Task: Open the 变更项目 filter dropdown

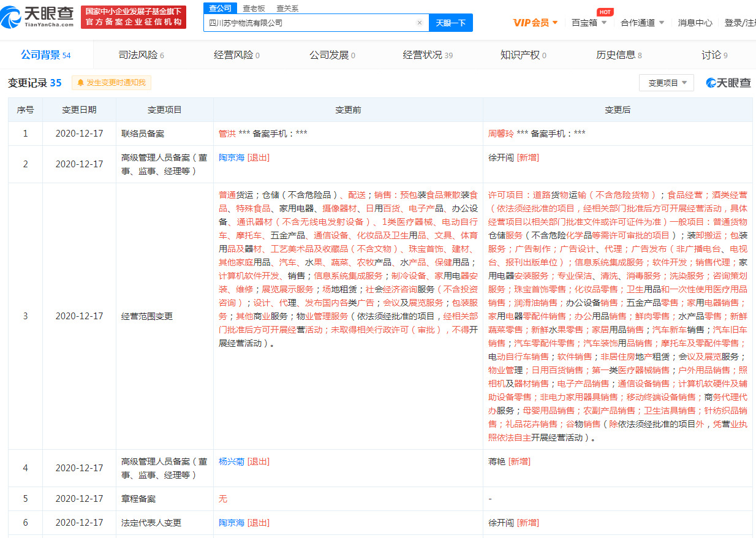Action: click(x=667, y=83)
